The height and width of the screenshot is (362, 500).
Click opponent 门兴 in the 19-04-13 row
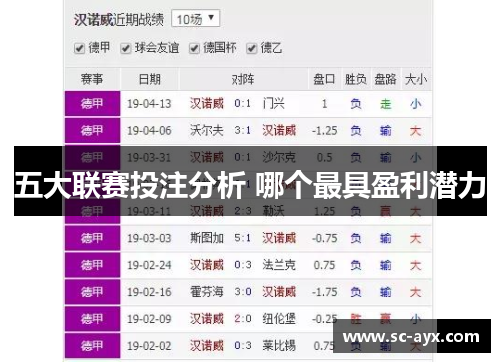tap(273, 103)
